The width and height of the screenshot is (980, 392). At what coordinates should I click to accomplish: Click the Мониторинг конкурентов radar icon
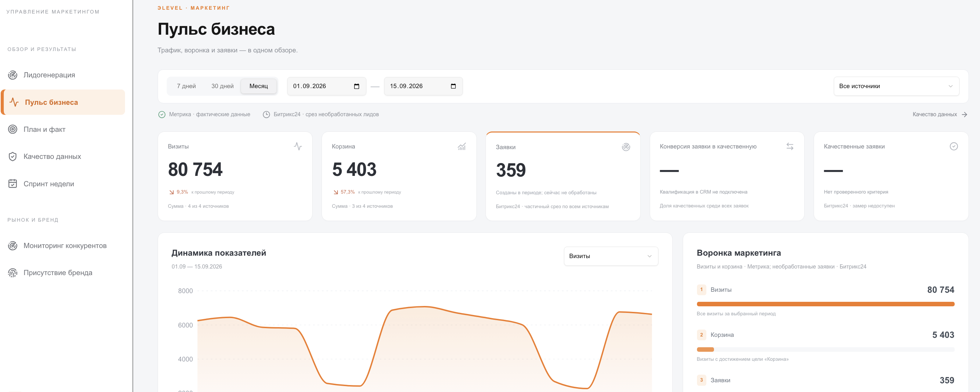click(x=13, y=246)
